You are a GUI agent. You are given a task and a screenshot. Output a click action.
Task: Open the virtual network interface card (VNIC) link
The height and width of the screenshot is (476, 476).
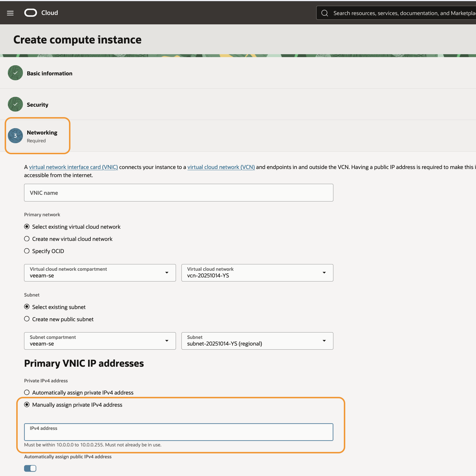[x=73, y=167]
